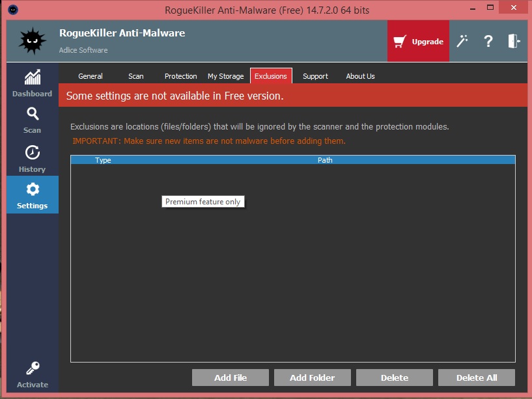Click the Adlice Software label
This screenshot has width=532, height=399.
pos(83,50)
